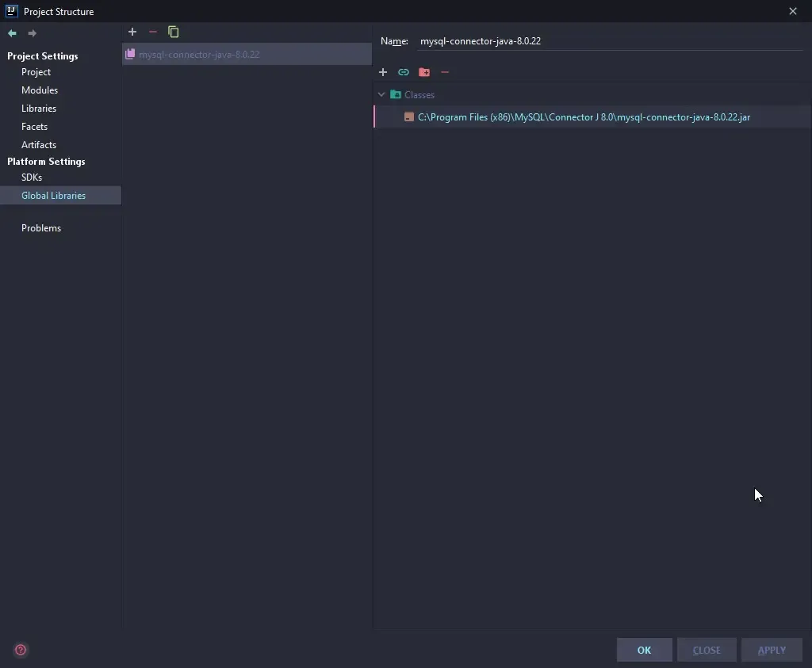Edit the library Name field
The image size is (812, 668).
pos(609,41)
